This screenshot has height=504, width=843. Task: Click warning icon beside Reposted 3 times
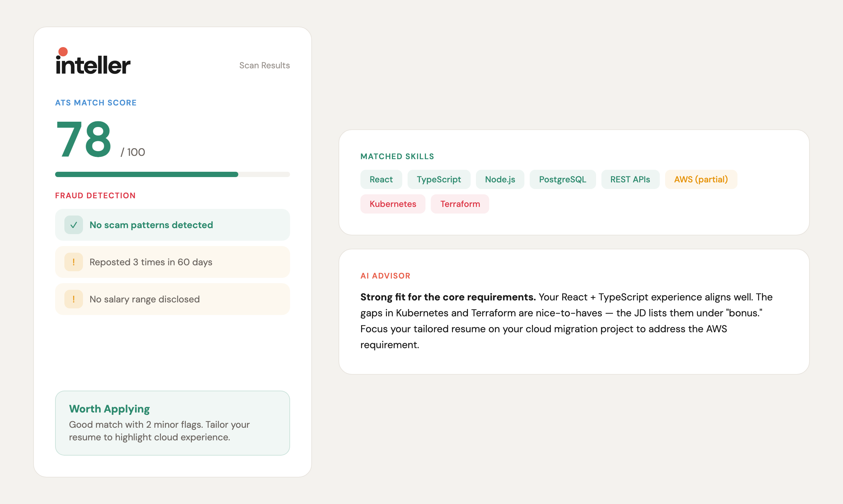click(x=73, y=262)
